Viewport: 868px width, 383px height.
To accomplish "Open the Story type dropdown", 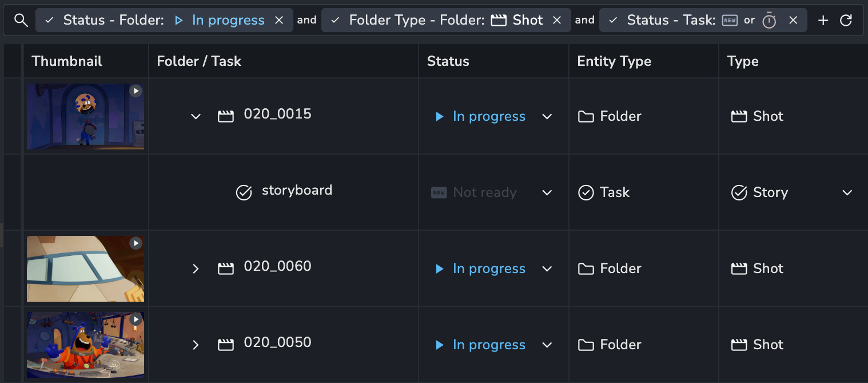I will (847, 192).
